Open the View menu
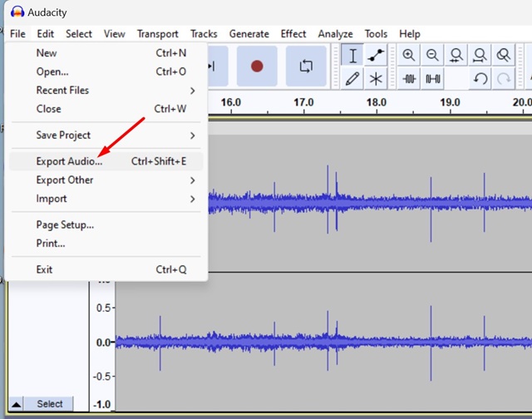532x419 pixels. 115,34
